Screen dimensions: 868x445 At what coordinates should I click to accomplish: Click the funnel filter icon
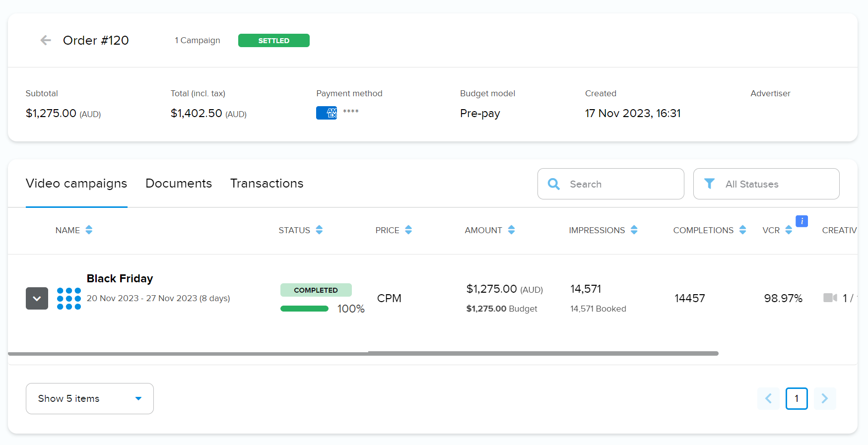click(x=710, y=184)
